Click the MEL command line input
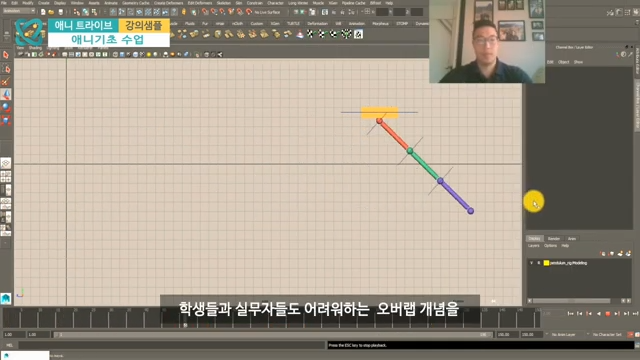This screenshot has height=360, width=640. coord(172,345)
